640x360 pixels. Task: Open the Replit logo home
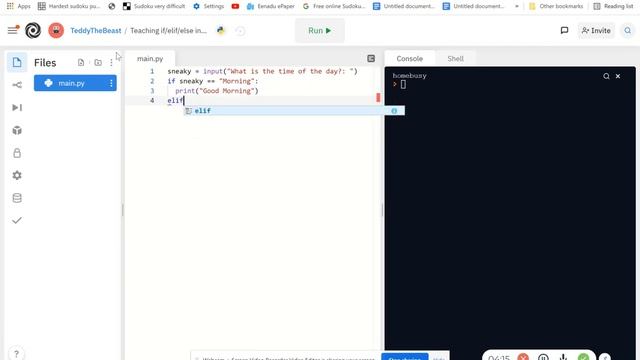tap(33, 30)
